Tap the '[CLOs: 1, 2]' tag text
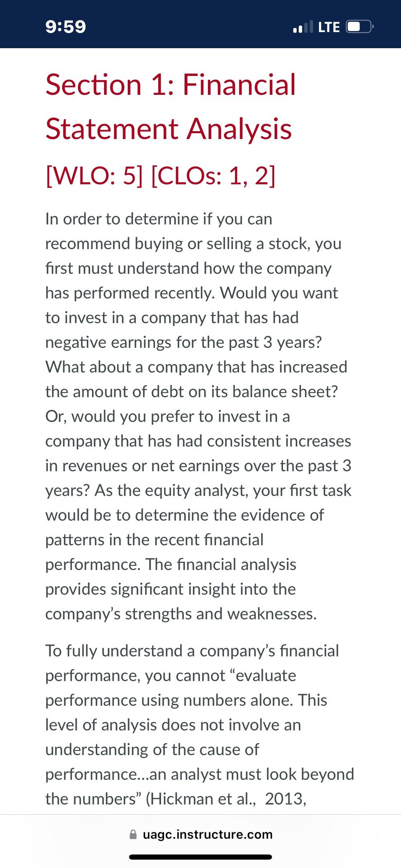The height and width of the screenshot is (868, 401). click(213, 176)
